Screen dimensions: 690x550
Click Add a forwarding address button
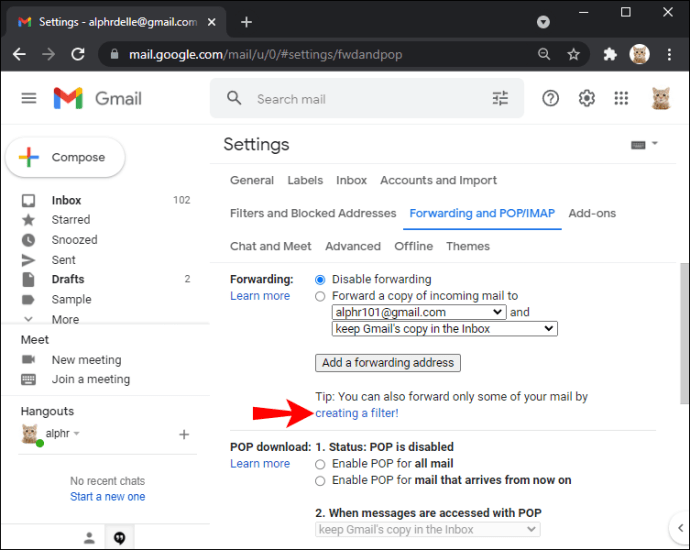(x=388, y=363)
